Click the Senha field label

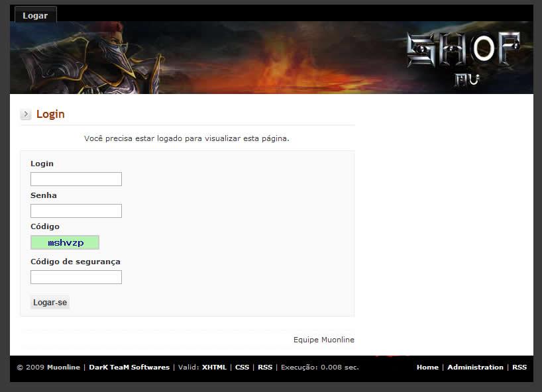click(x=44, y=195)
